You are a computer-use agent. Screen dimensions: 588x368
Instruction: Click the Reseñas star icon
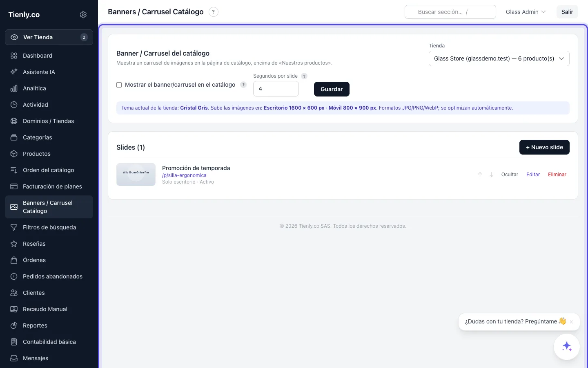click(x=14, y=244)
